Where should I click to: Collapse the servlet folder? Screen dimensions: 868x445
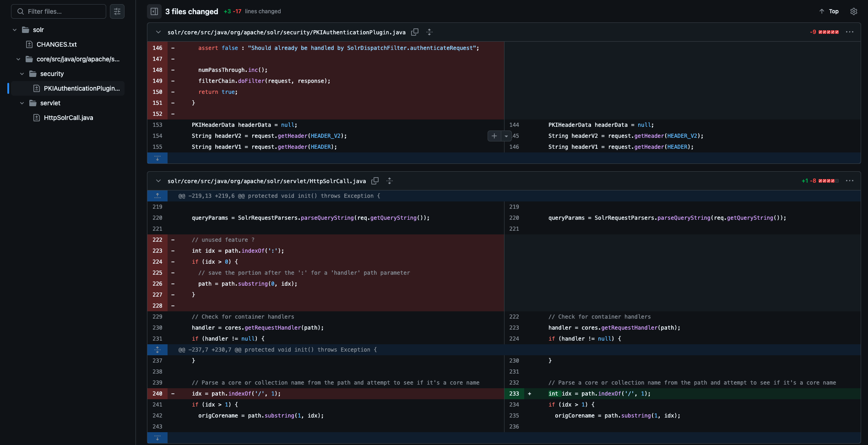point(22,103)
